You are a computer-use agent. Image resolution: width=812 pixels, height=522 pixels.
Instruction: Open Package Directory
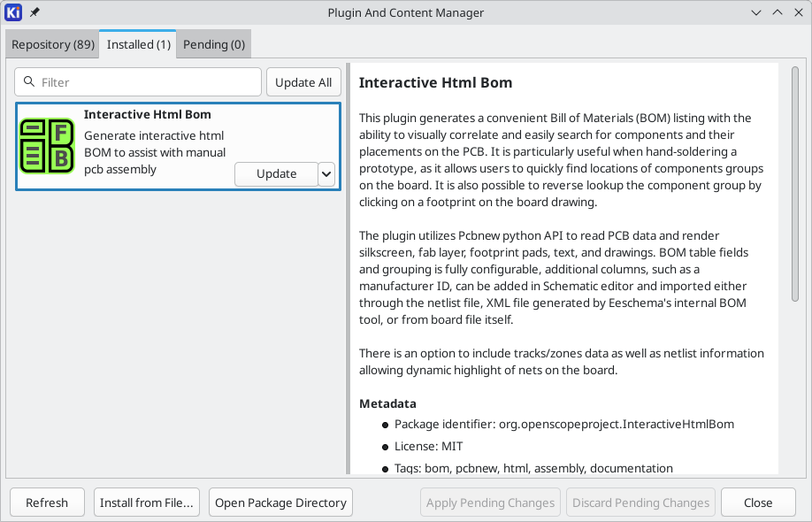tap(280, 503)
